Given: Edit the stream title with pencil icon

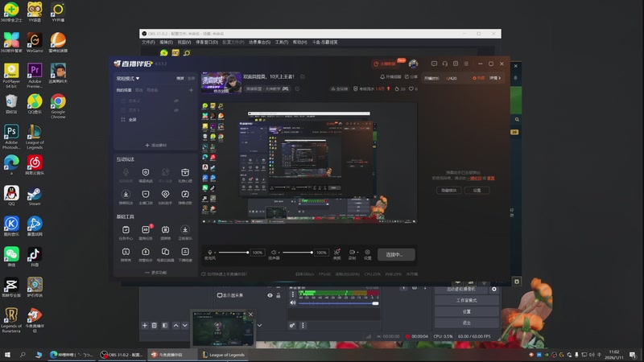Looking at the screenshot, I should click(303, 76).
